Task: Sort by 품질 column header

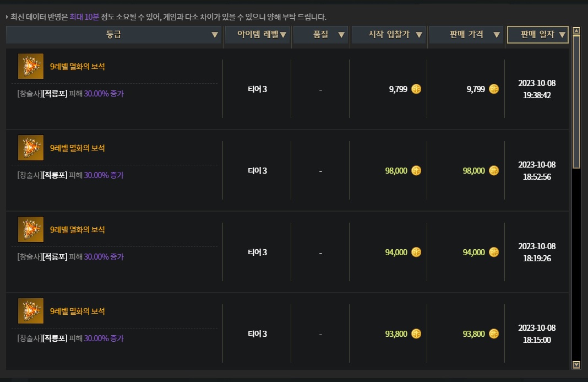Action: coord(320,35)
